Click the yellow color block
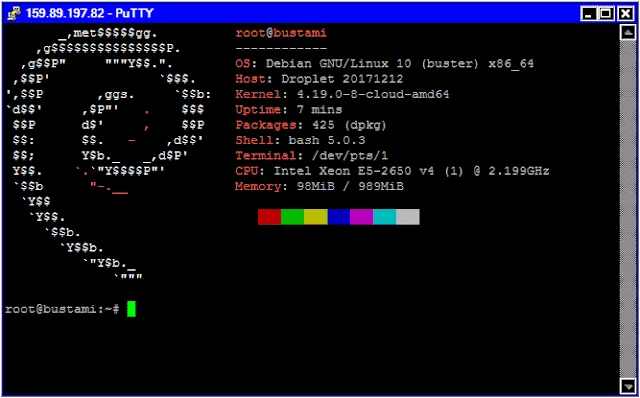 coord(316,217)
